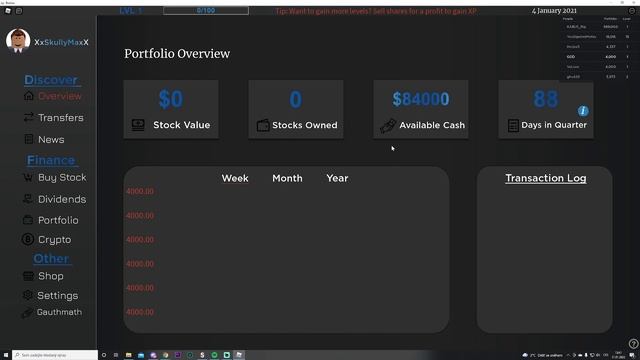Click the Discover section heading
640x360 pixels.
[51, 80]
